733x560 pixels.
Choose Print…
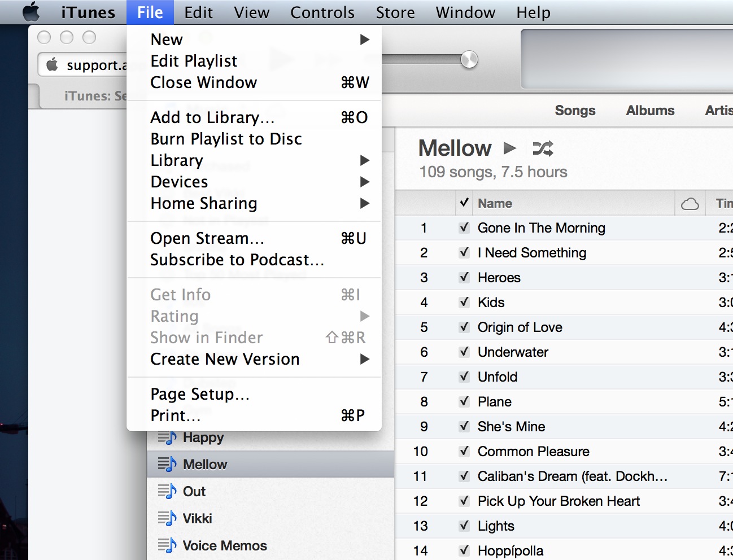tap(254, 415)
